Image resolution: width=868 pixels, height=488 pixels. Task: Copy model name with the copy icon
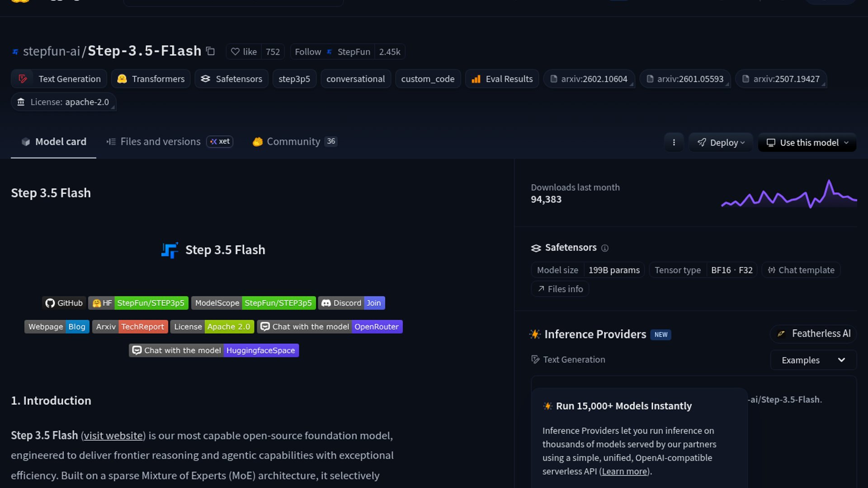210,51
